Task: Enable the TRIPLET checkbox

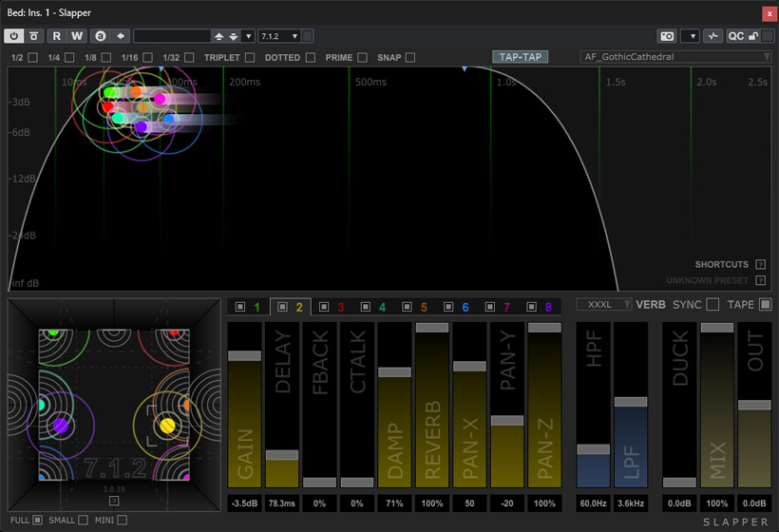Action: point(250,58)
